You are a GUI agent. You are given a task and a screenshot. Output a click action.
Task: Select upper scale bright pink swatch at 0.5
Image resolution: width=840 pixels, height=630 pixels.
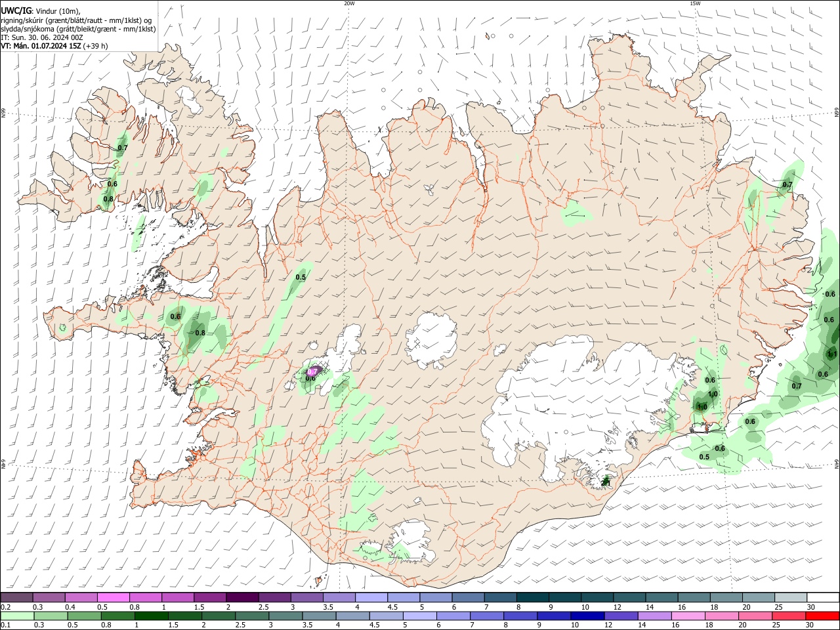tap(113, 598)
